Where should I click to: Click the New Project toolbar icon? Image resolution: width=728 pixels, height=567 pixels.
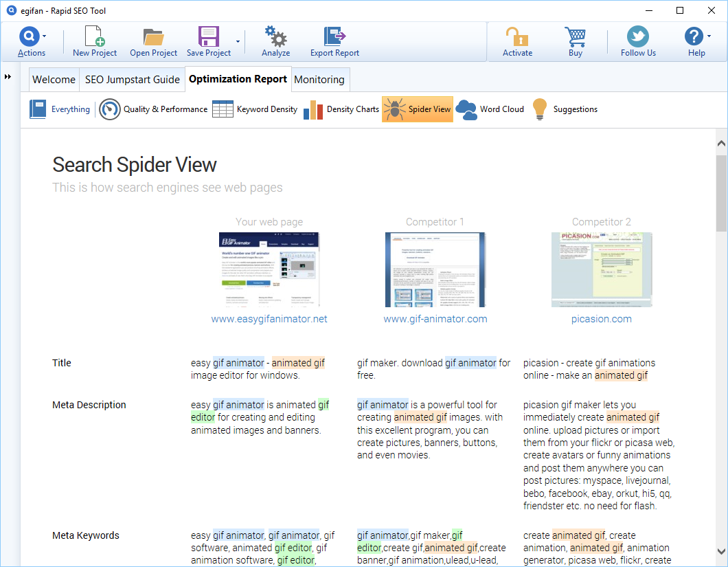click(x=94, y=37)
